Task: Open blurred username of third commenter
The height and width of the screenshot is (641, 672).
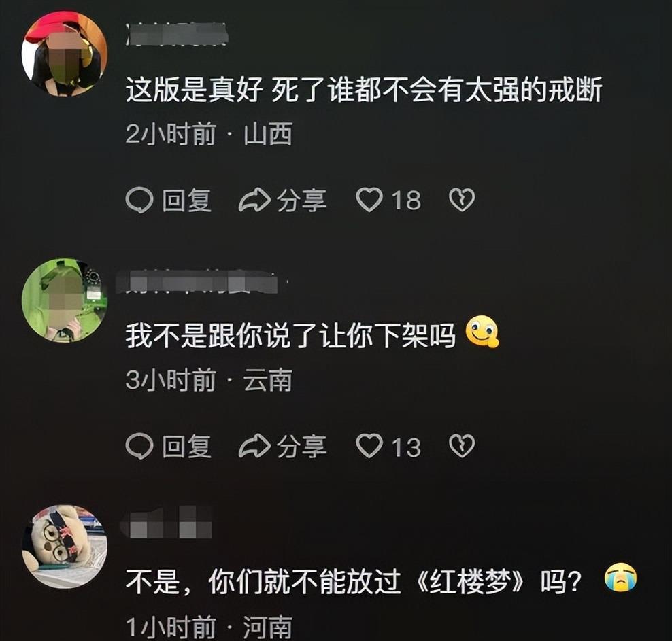Action: click(167, 523)
